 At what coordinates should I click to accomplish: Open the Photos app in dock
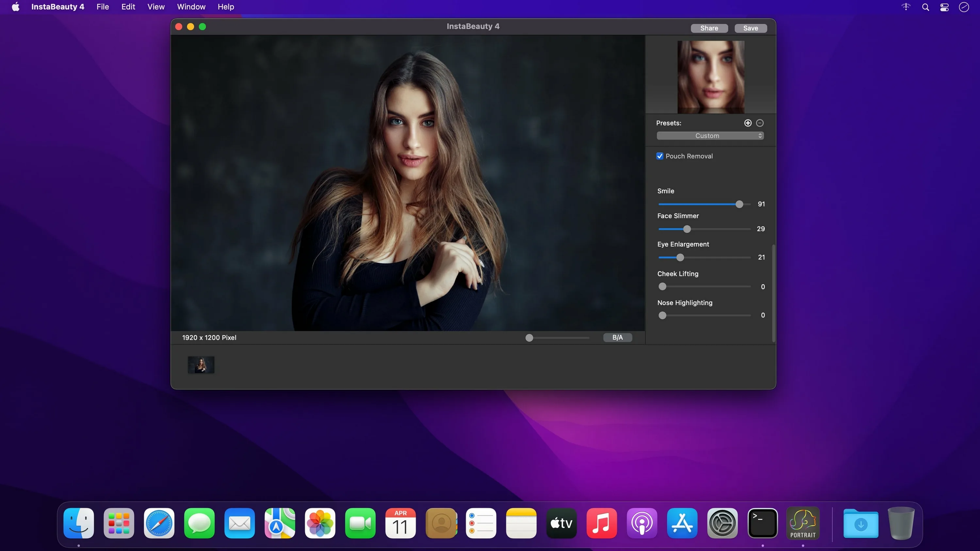320,523
